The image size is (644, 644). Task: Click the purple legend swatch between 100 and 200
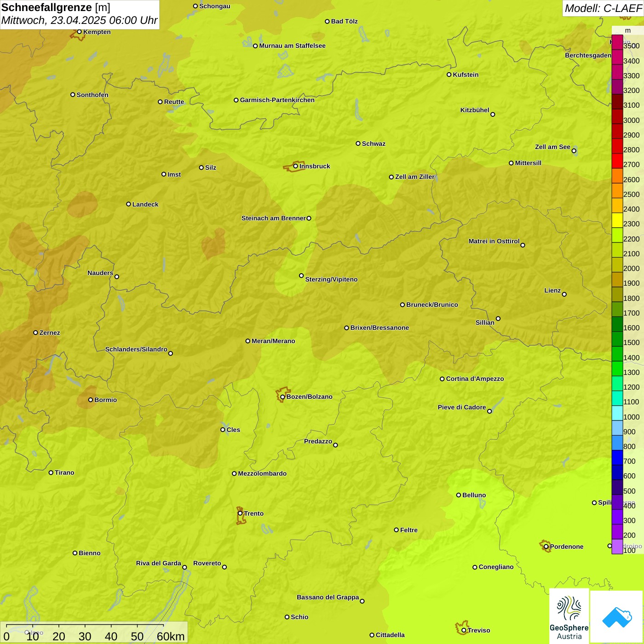click(617, 546)
